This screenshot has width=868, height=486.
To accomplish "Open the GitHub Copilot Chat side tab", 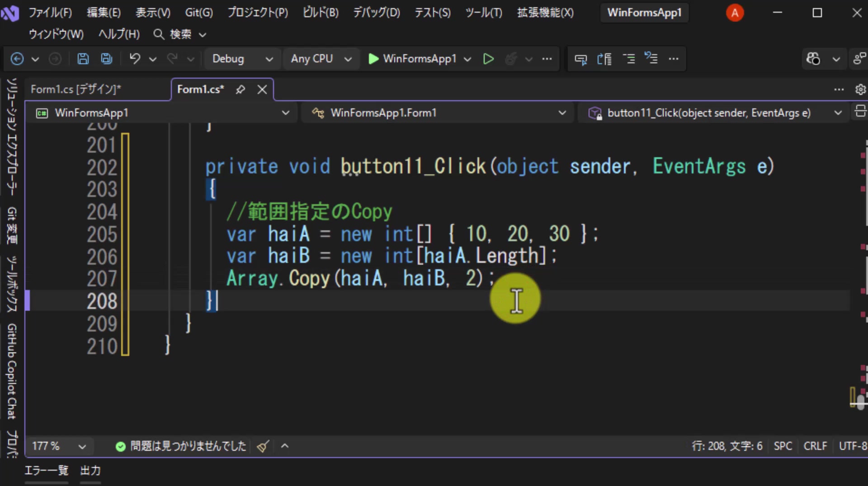I will [12, 371].
